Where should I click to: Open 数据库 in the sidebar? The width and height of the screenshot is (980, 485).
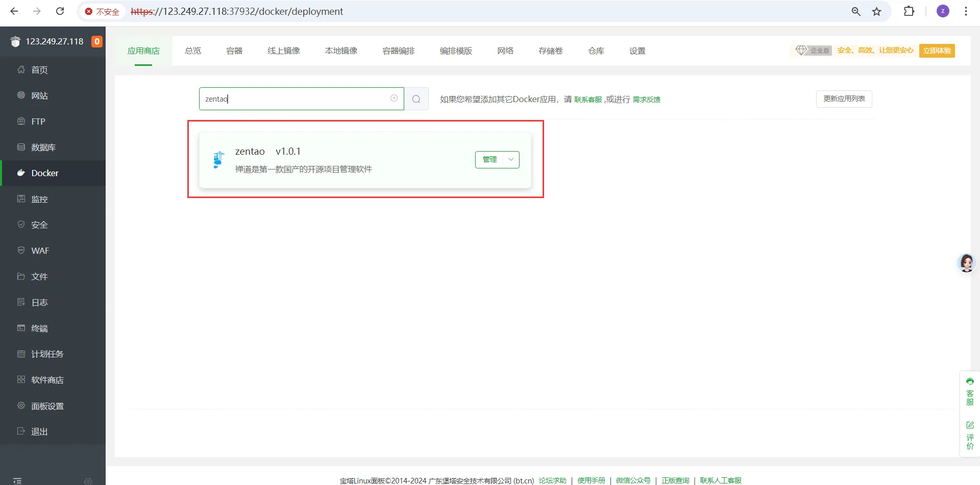pyautogui.click(x=53, y=148)
